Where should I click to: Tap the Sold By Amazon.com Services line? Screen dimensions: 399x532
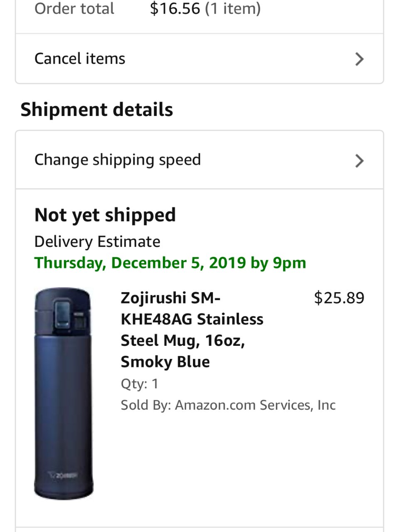(228, 405)
